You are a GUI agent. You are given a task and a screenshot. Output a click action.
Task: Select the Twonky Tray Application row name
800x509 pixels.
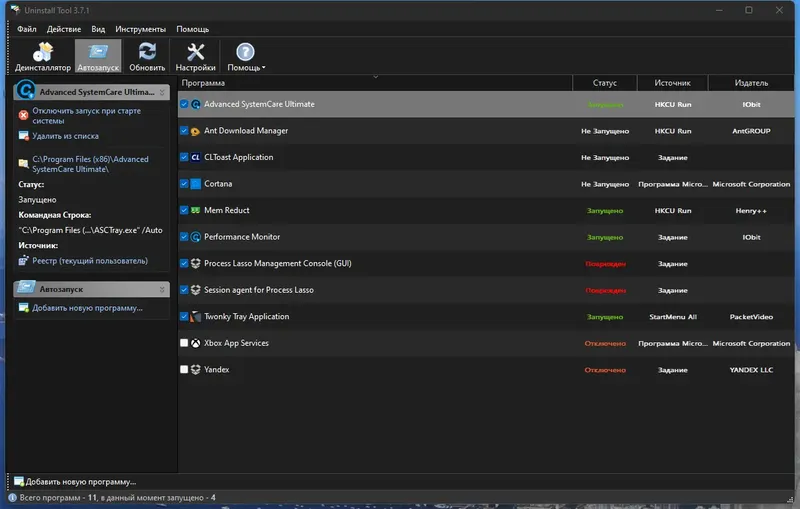tap(246, 317)
